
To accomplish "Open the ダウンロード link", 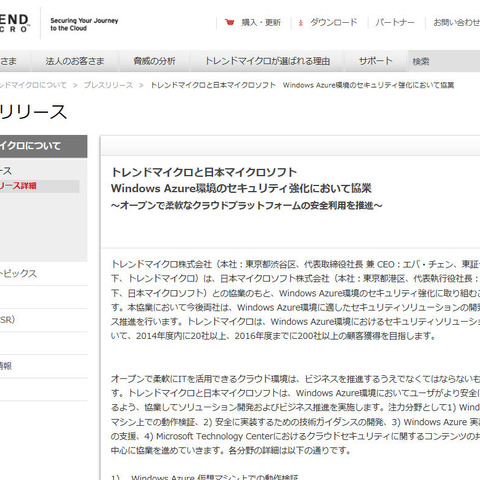I will pyautogui.click(x=334, y=22).
